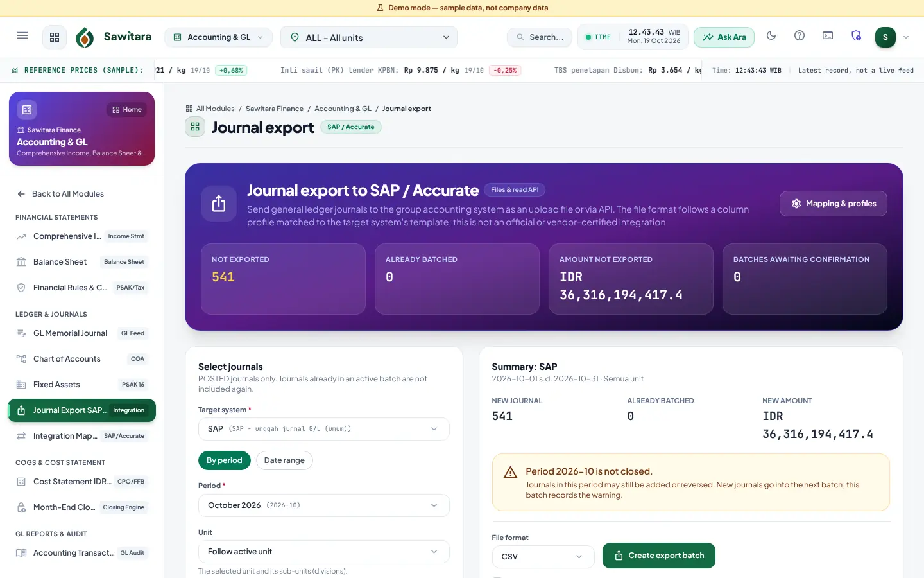Image resolution: width=924 pixels, height=578 pixels.
Task: Click Create export batch button
Action: (659, 556)
